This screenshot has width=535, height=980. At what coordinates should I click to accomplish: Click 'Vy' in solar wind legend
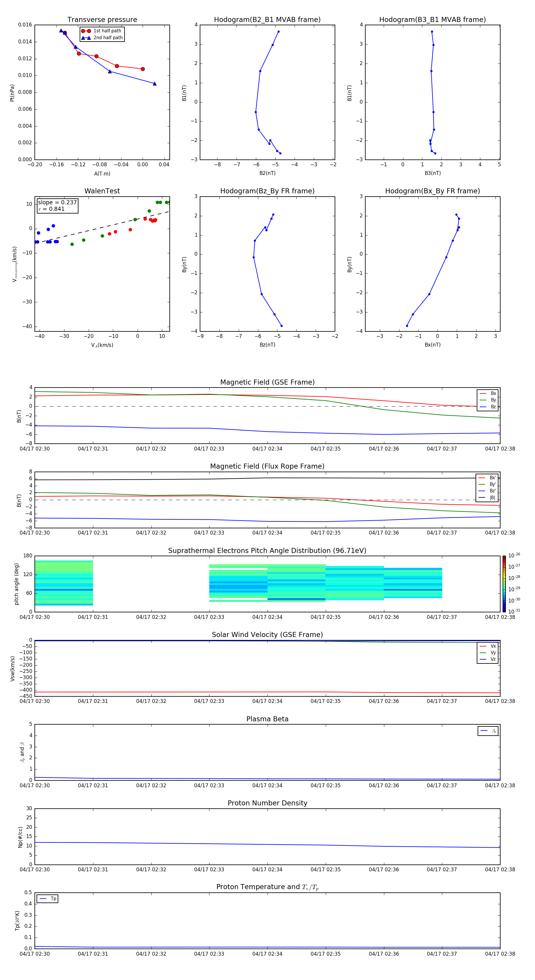[488, 653]
